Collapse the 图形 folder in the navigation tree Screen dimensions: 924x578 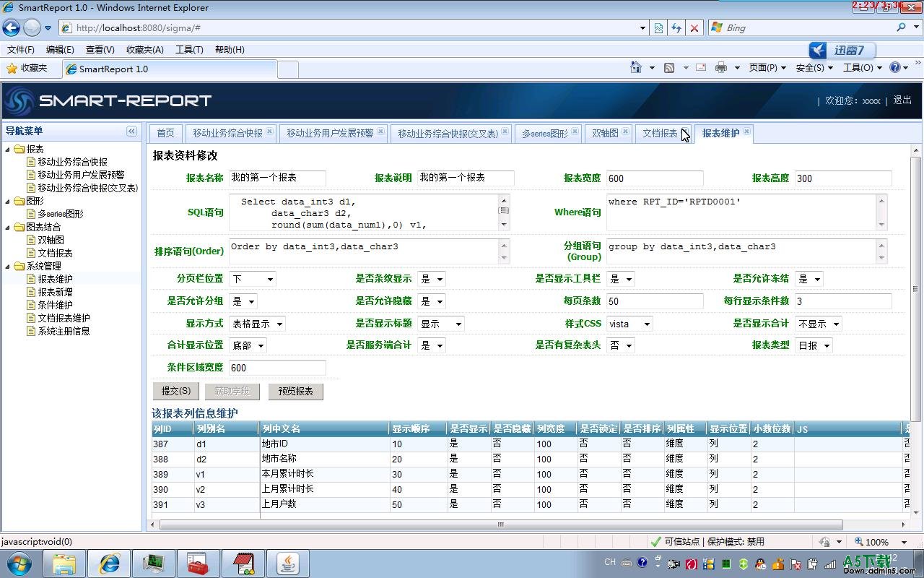pos(8,202)
